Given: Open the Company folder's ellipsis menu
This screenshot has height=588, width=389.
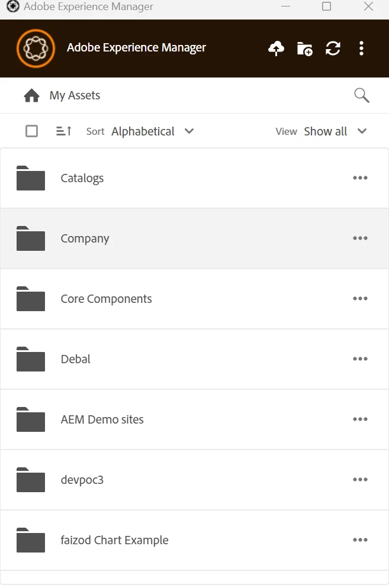Looking at the screenshot, I should click(x=360, y=238).
